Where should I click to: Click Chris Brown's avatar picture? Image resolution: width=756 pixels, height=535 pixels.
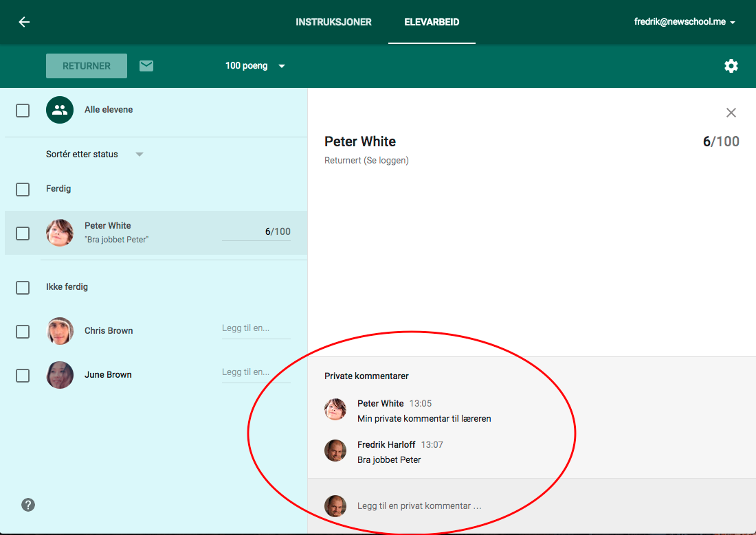60,331
